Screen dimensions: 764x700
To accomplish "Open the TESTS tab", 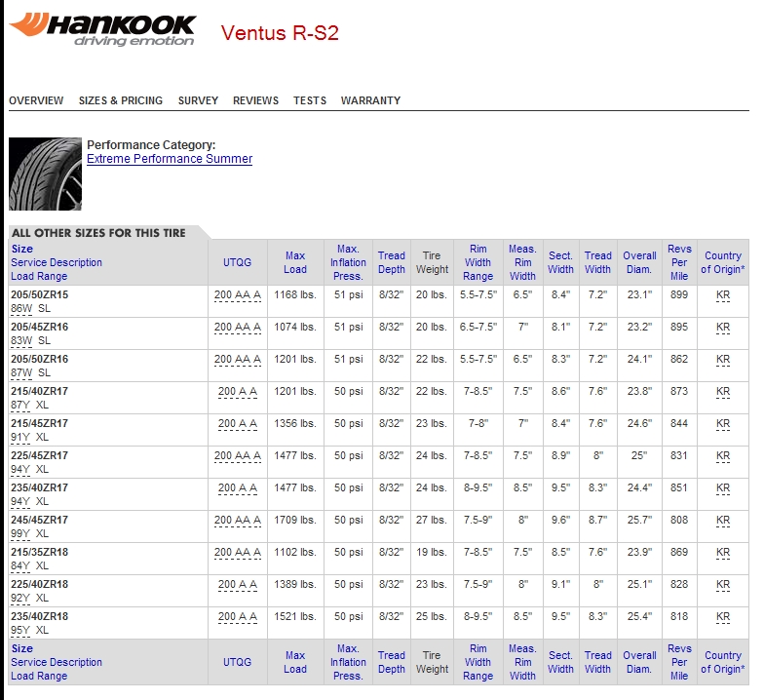I will [310, 100].
